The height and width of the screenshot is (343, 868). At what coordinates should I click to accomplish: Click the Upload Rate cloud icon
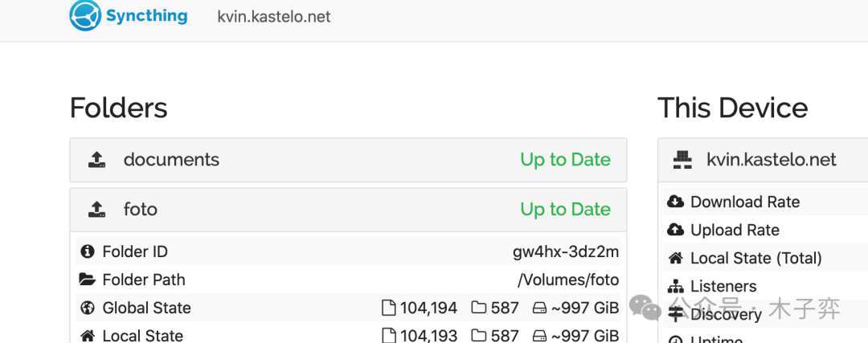coord(675,231)
